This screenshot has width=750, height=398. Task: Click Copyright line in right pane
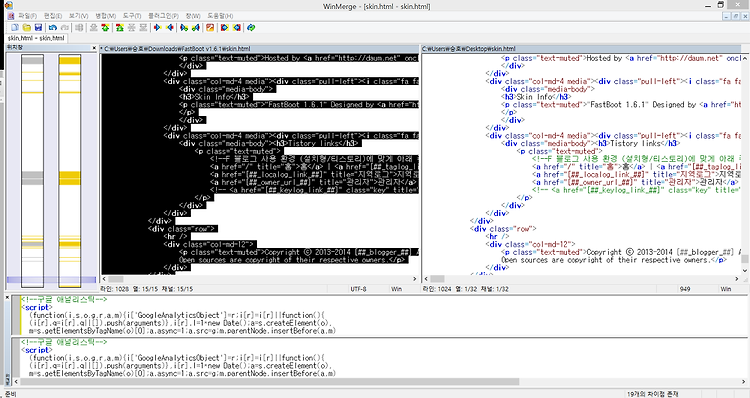(x=621, y=252)
